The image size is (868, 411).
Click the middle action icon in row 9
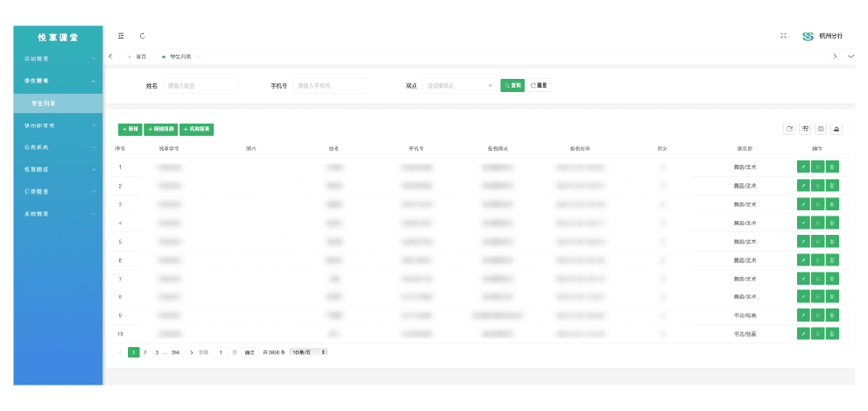point(817,315)
